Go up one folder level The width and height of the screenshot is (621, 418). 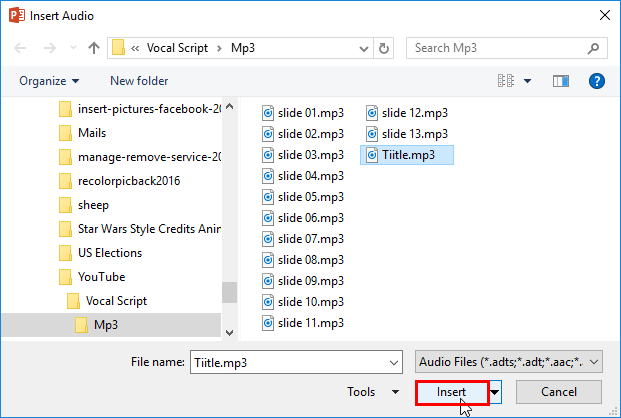[x=94, y=48]
